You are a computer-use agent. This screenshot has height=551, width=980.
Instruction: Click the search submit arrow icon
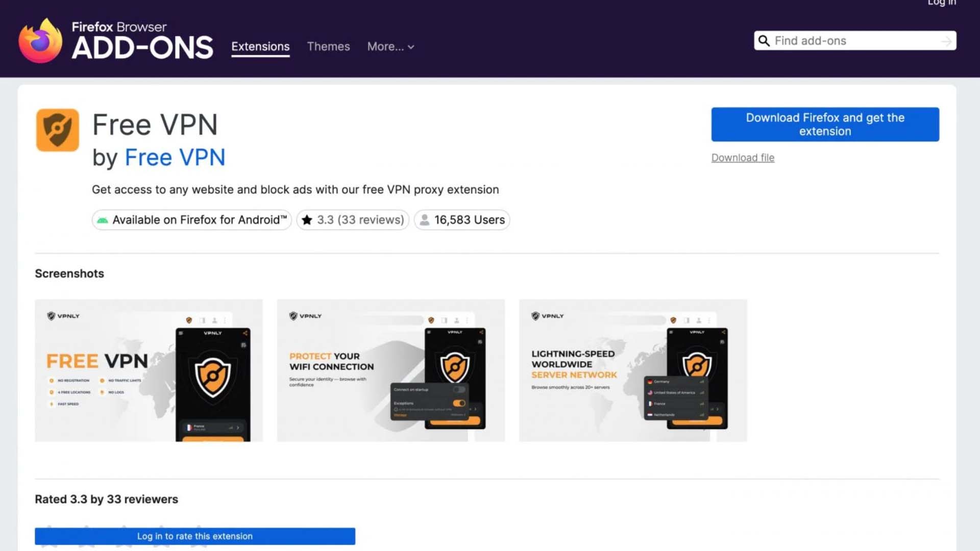[946, 41]
